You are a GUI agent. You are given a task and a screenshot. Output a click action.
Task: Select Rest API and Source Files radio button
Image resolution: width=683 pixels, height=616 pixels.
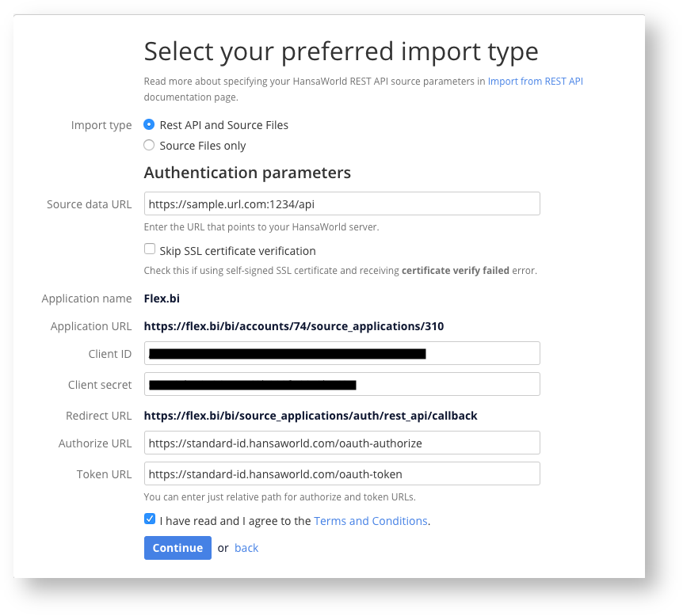pyautogui.click(x=149, y=125)
